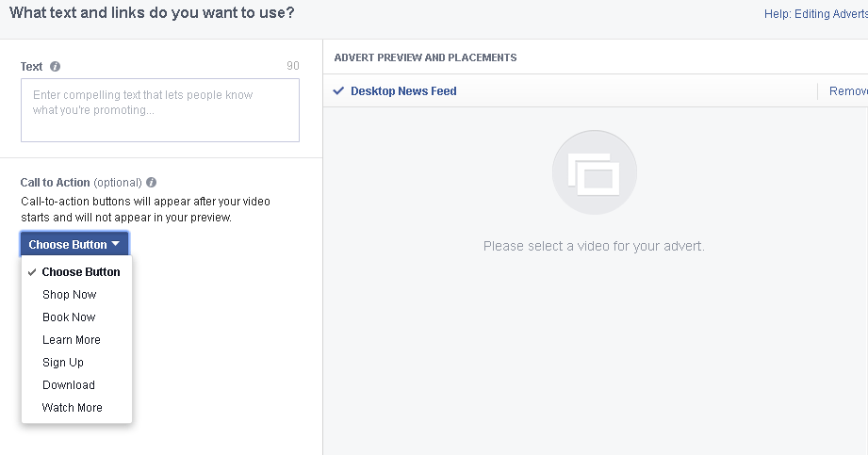This screenshot has height=455, width=868.
Task: Select the Sign Up option
Action: (63, 363)
